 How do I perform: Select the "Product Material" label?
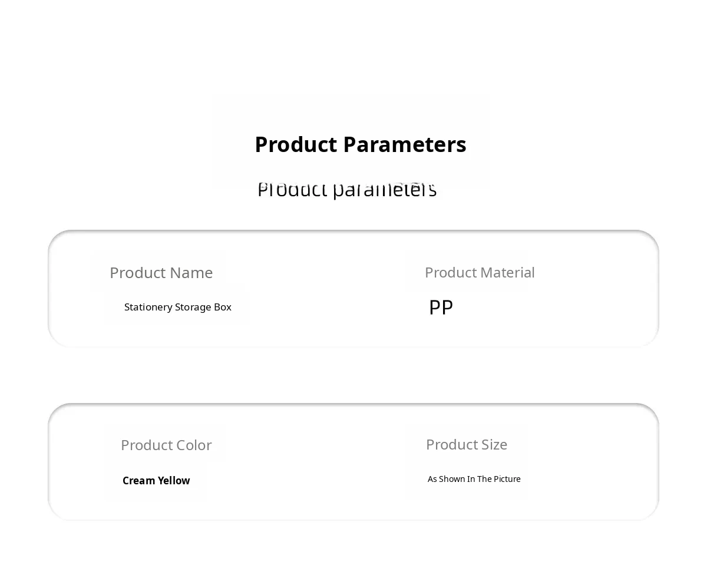[480, 272]
